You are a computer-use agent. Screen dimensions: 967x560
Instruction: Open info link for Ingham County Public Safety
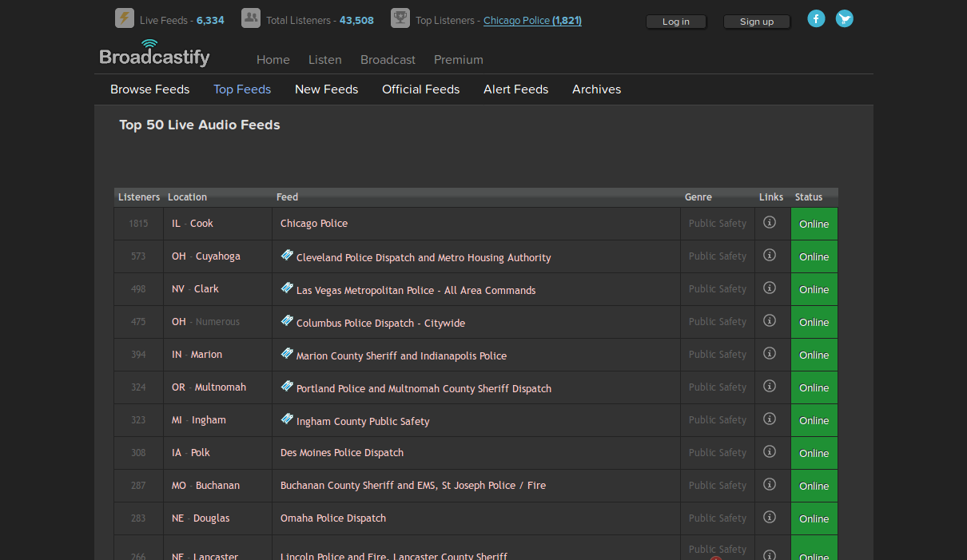coord(770,419)
